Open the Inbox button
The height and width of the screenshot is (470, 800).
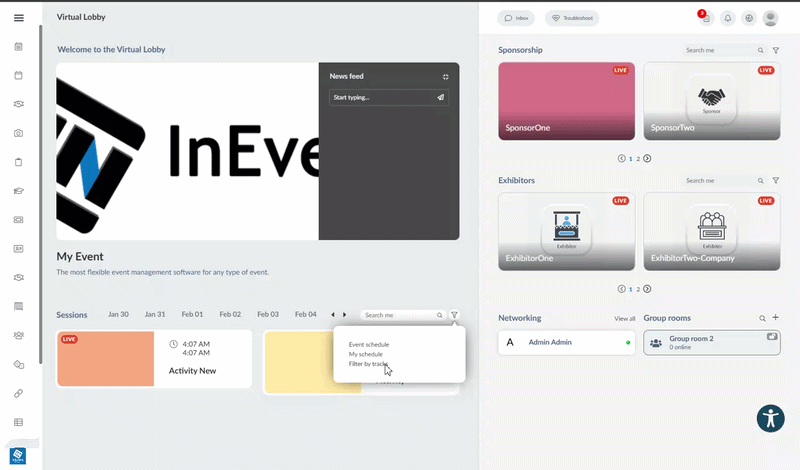pyautogui.click(x=516, y=18)
